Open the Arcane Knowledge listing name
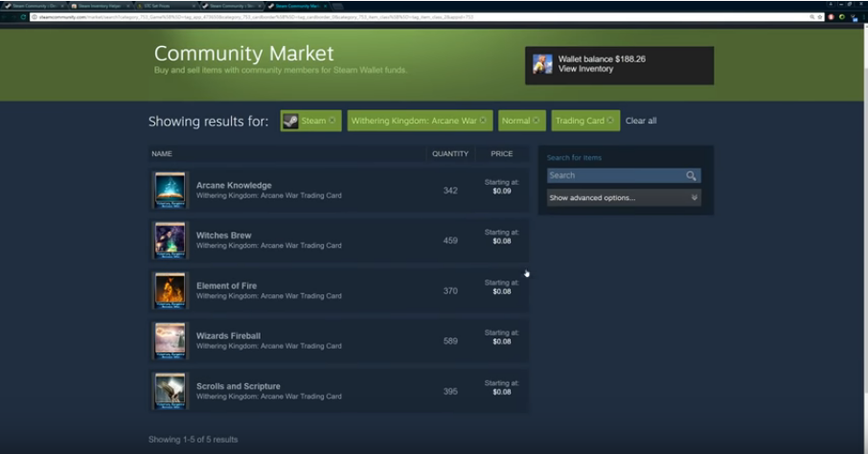 [234, 186]
